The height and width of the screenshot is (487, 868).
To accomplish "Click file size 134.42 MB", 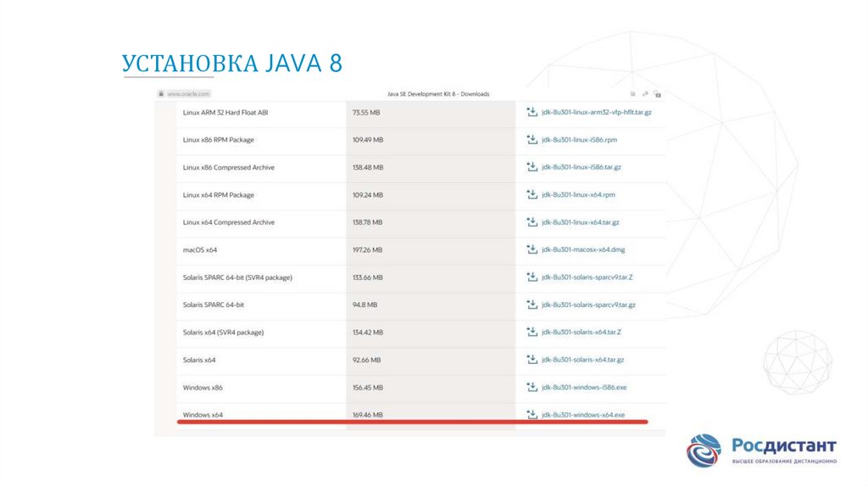I will coord(368,333).
